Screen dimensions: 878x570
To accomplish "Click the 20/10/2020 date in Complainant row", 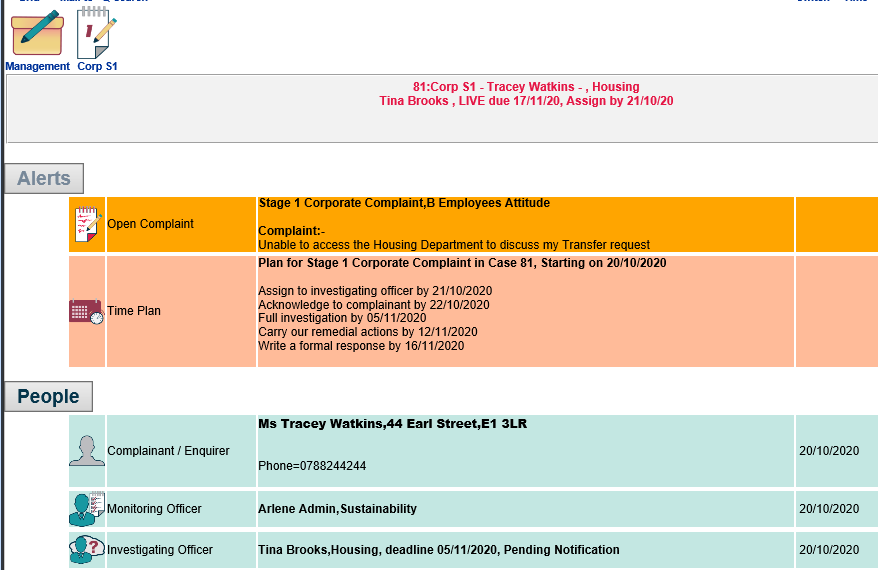I will pyautogui.click(x=829, y=451).
